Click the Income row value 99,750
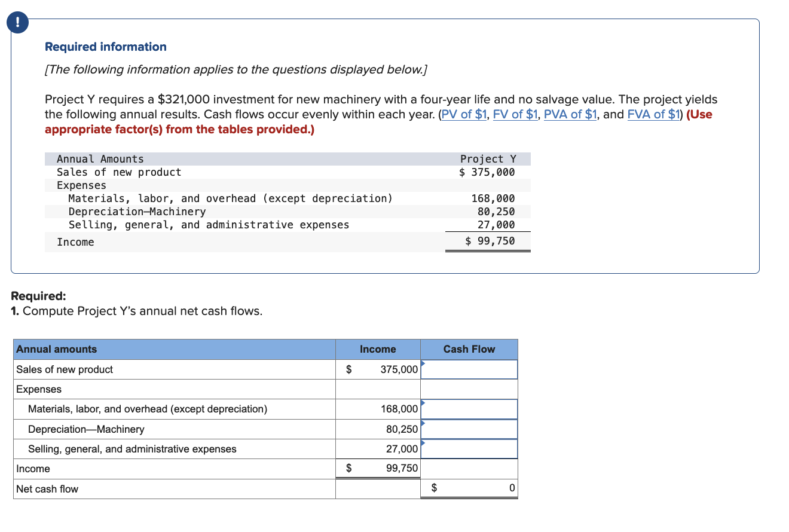The width and height of the screenshot is (789, 532). coord(402,469)
